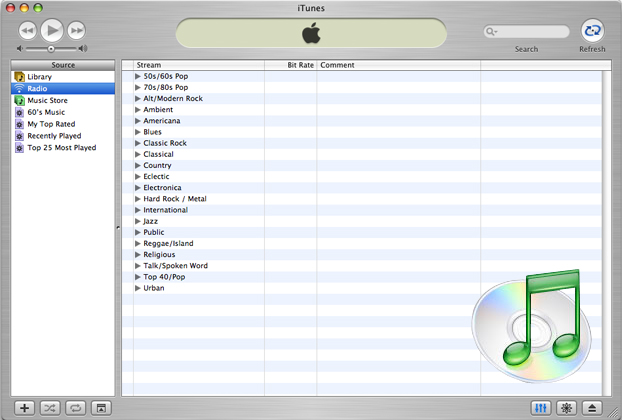The height and width of the screenshot is (420, 622).
Task: Click the stream list vertical scrollbar
Action: (607, 233)
